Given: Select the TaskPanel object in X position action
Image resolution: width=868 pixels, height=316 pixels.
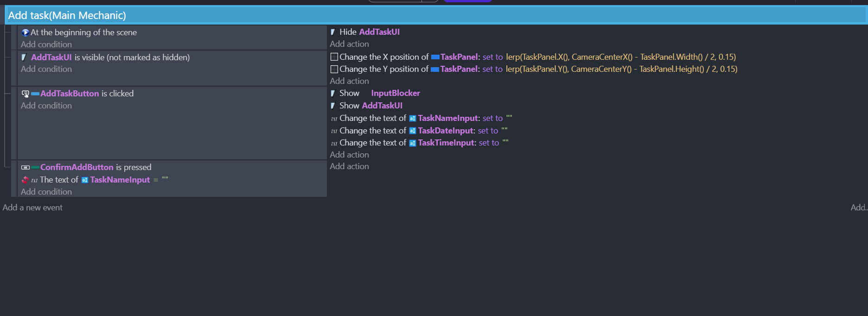Looking at the screenshot, I should point(459,57).
